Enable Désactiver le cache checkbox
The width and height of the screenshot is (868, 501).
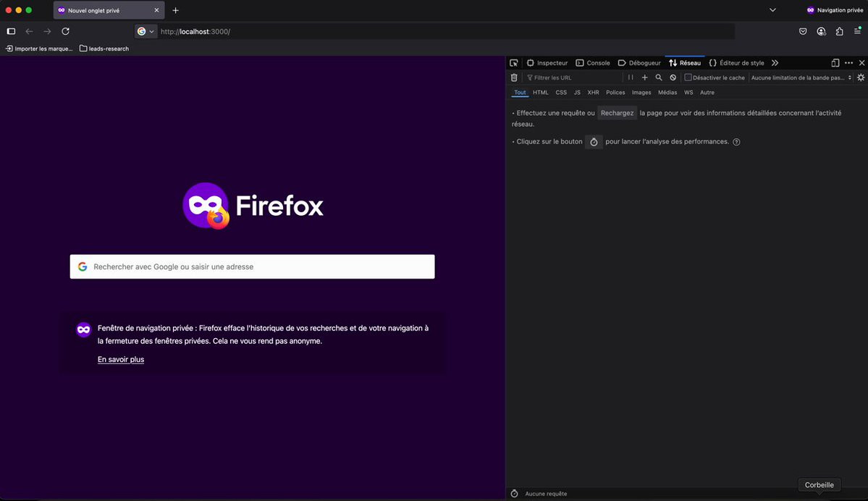[x=688, y=78]
